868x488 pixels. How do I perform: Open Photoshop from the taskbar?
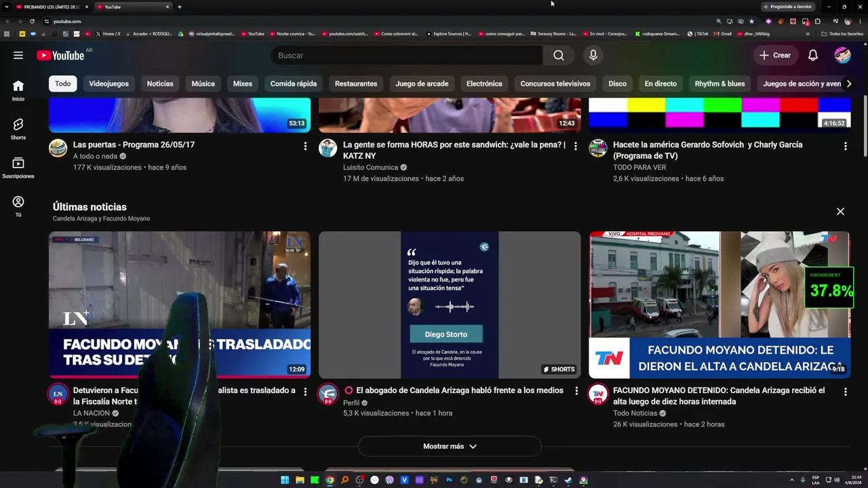(449, 481)
